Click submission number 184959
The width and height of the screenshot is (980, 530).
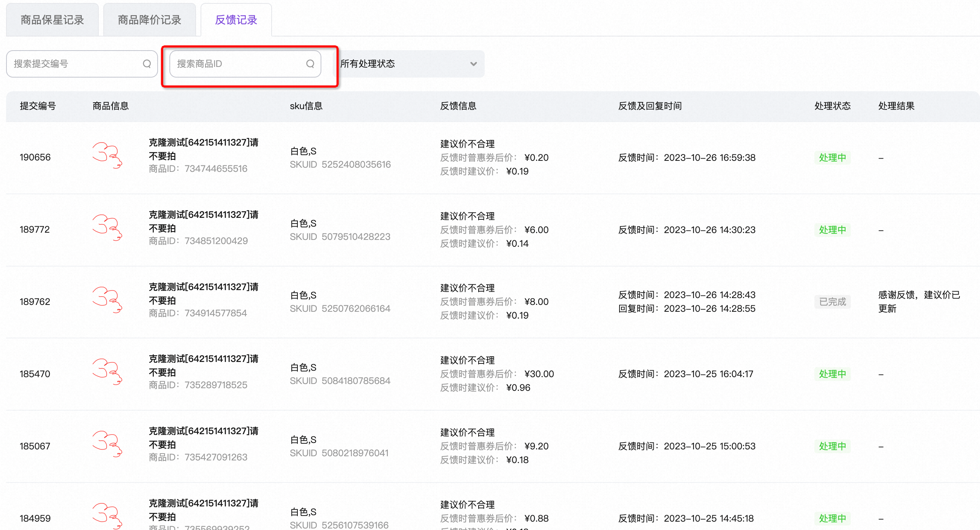(35, 518)
